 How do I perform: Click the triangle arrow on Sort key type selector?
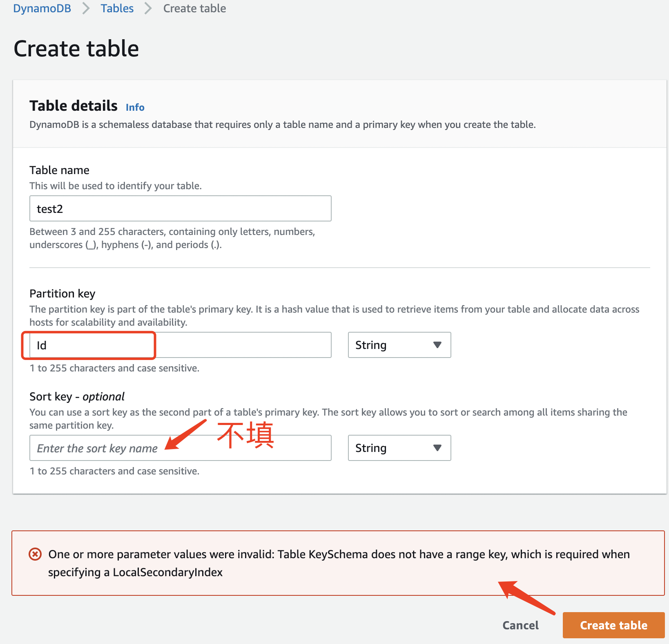coord(437,448)
